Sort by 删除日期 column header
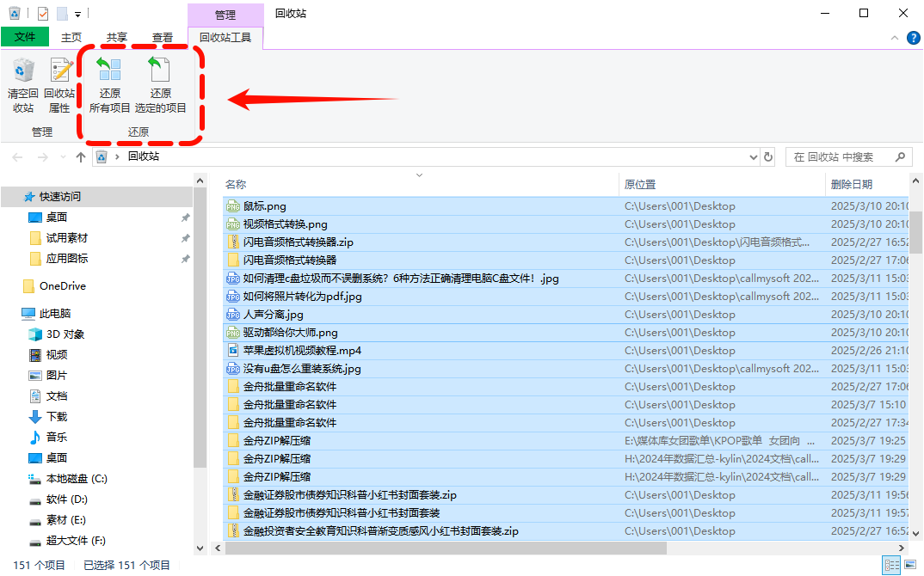The image size is (924, 576). coord(852,184)
